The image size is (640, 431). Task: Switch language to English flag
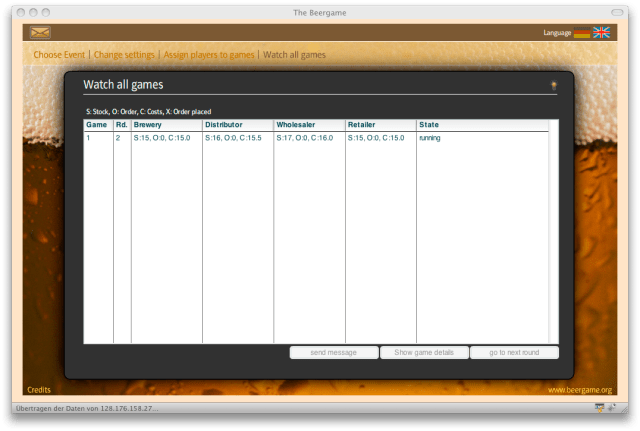click(x=601, y=33)
